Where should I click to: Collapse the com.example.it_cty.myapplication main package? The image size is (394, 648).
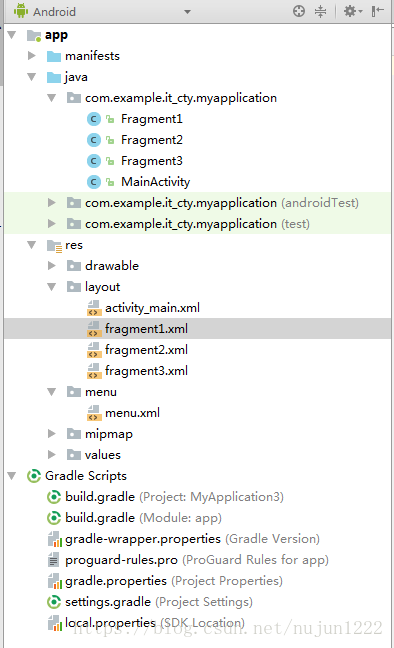click(51, 98)
